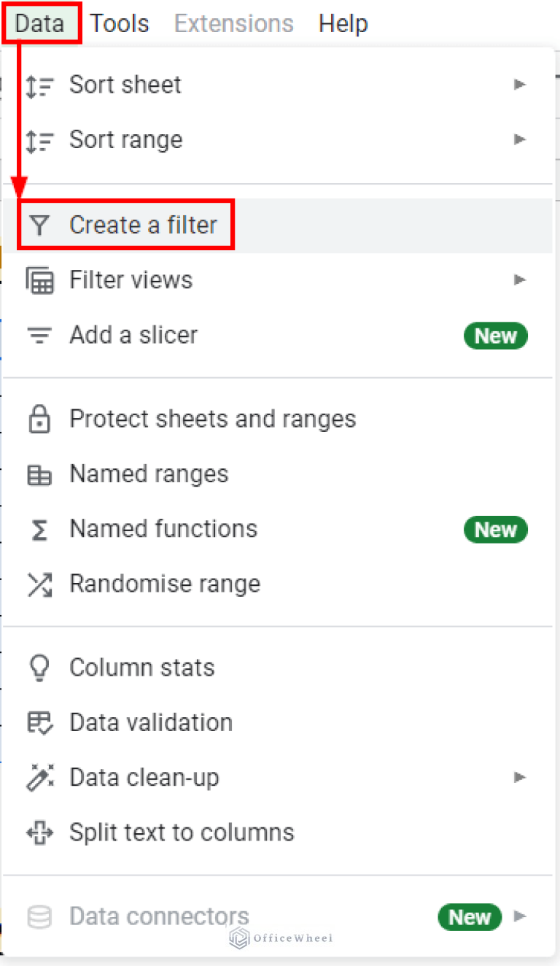Select the Add a slicer icon
Viewport: 560px width, 966px height.
[x=40, y=335]
